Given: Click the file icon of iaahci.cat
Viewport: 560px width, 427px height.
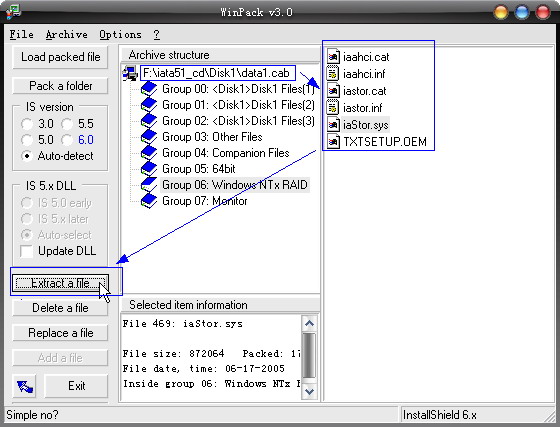Looking at the screenshot, I should click(333, 57).
